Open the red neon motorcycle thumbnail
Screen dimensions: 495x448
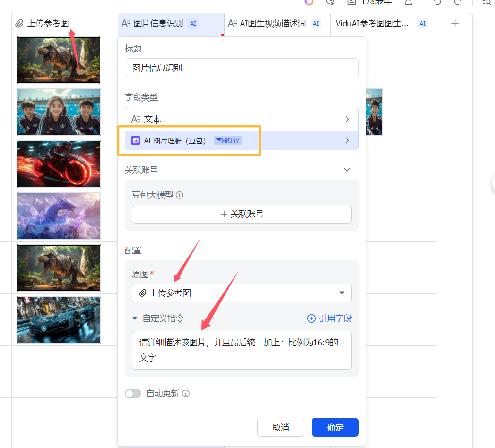59,164
